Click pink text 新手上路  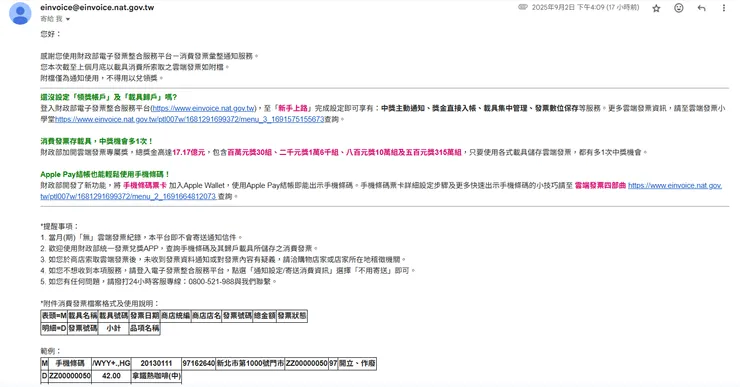(x=294, y=108)
